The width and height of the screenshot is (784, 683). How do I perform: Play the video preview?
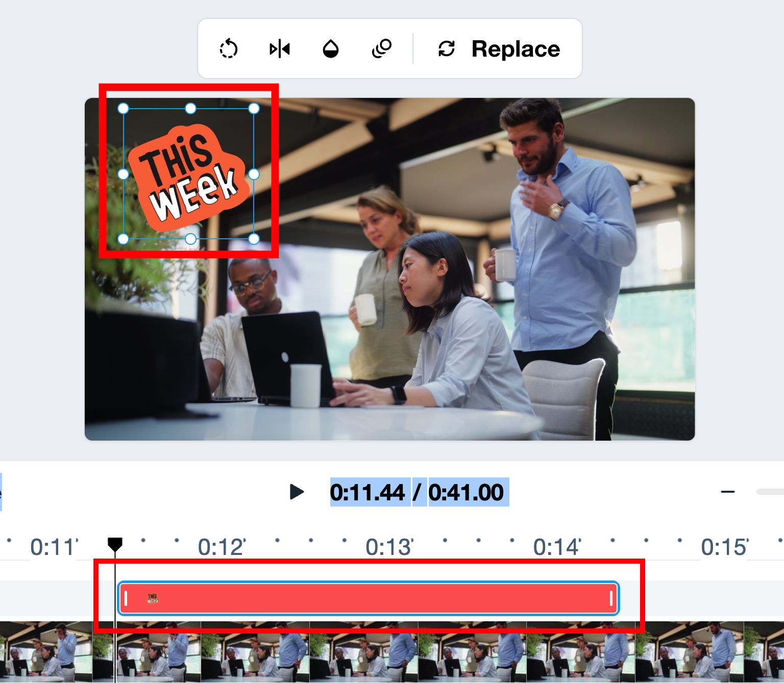pos(297,492)
